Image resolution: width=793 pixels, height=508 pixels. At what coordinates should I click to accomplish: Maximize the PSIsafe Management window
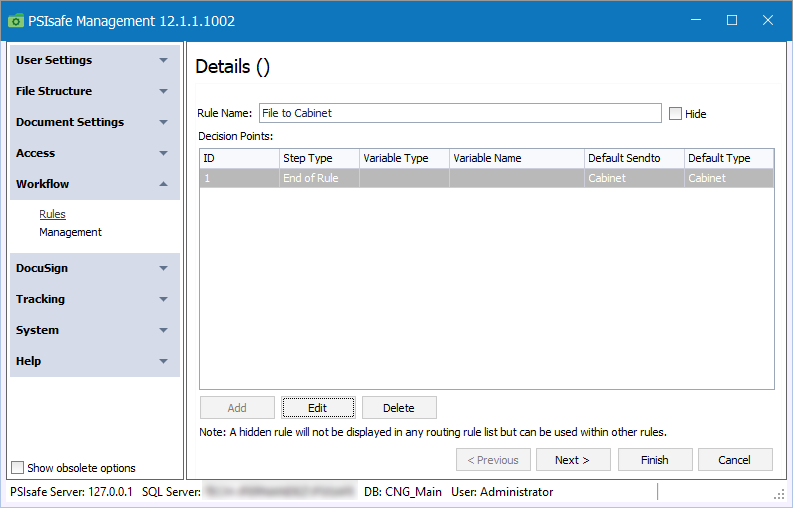pos(732,20)
